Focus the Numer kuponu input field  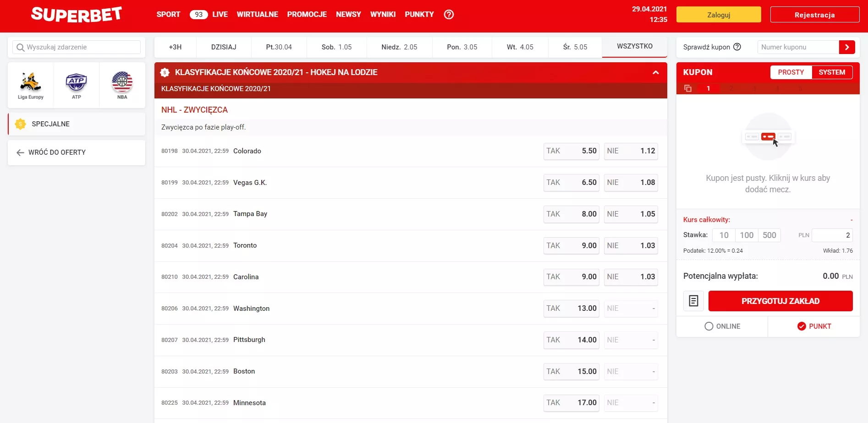coord(798,47)
